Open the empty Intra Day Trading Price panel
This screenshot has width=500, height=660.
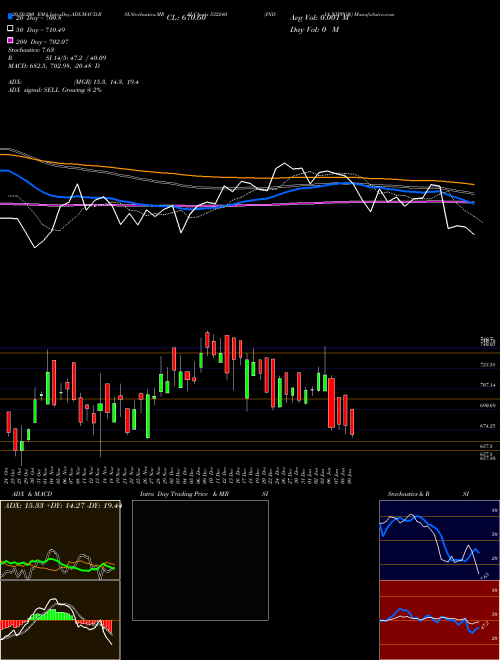(200, 560)
